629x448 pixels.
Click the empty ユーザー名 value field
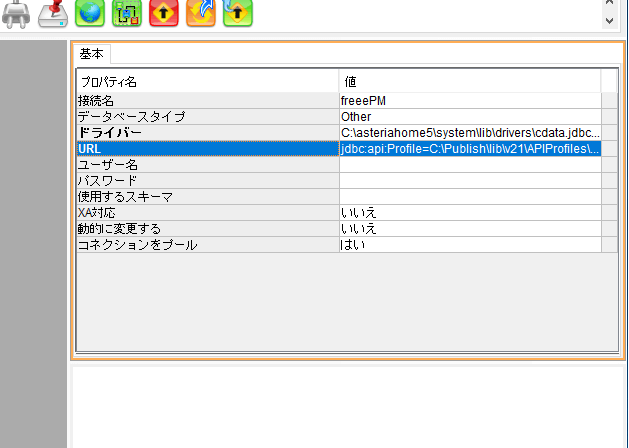coord(470,165)
